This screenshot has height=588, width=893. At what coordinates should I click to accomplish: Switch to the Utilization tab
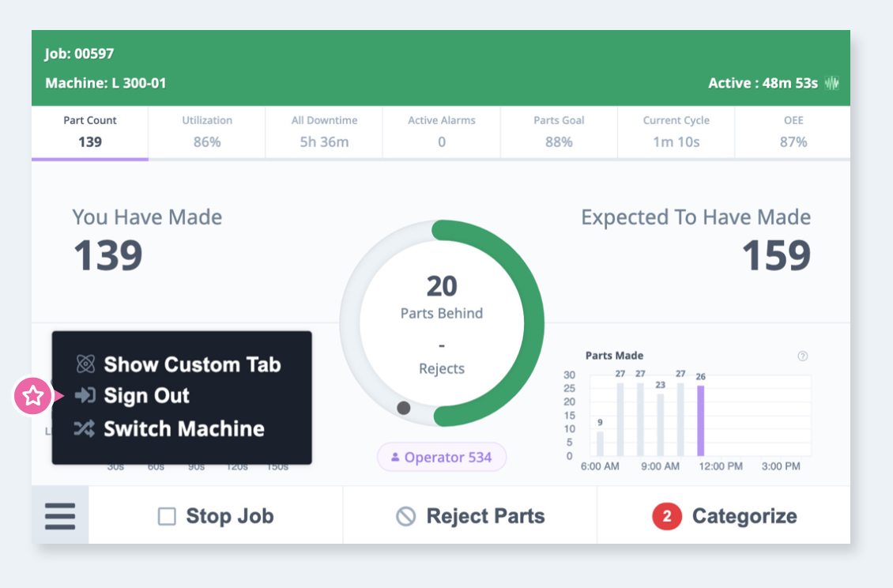click(x=207, y=132)
